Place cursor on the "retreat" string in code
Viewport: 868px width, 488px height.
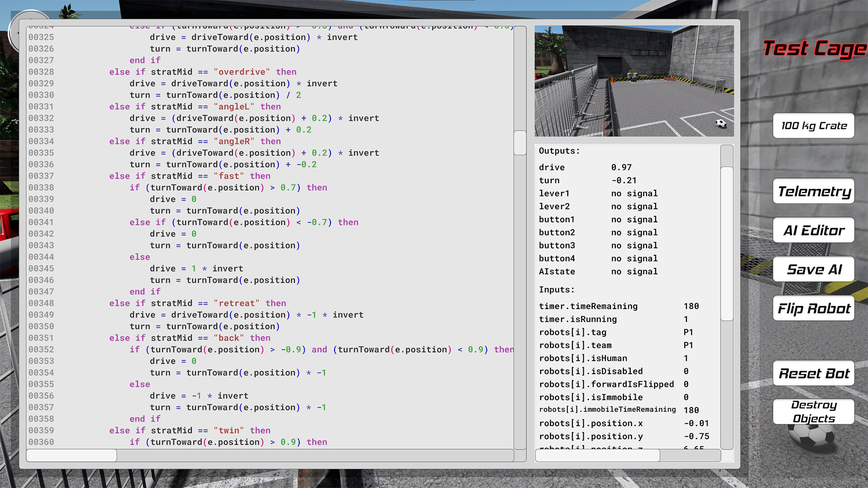(x=237, y=303)
